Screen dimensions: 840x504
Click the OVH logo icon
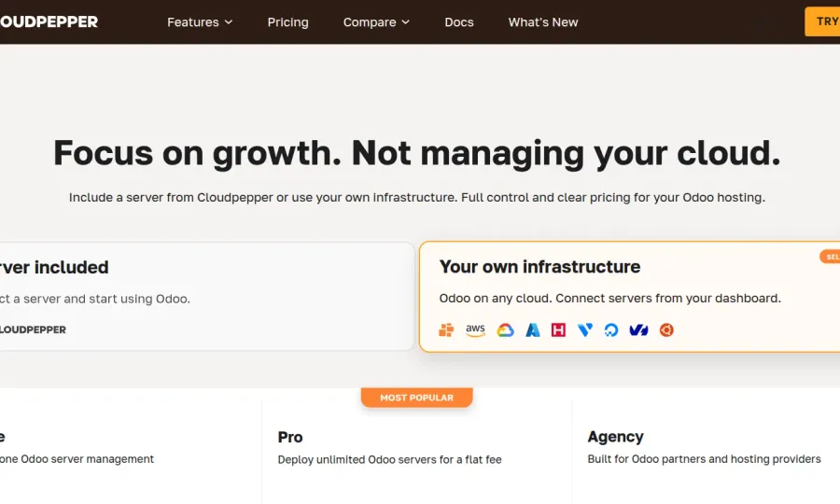pos(638,329)
